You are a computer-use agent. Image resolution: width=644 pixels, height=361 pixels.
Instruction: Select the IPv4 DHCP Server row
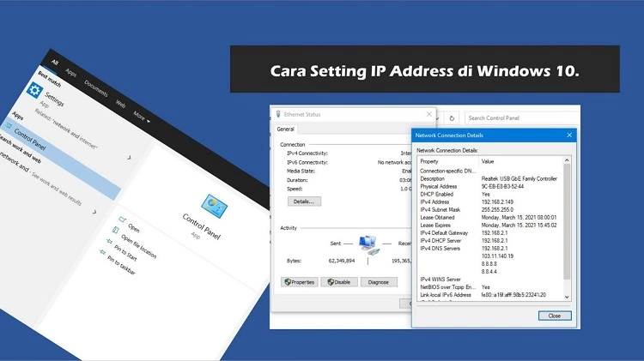(490, 241)
